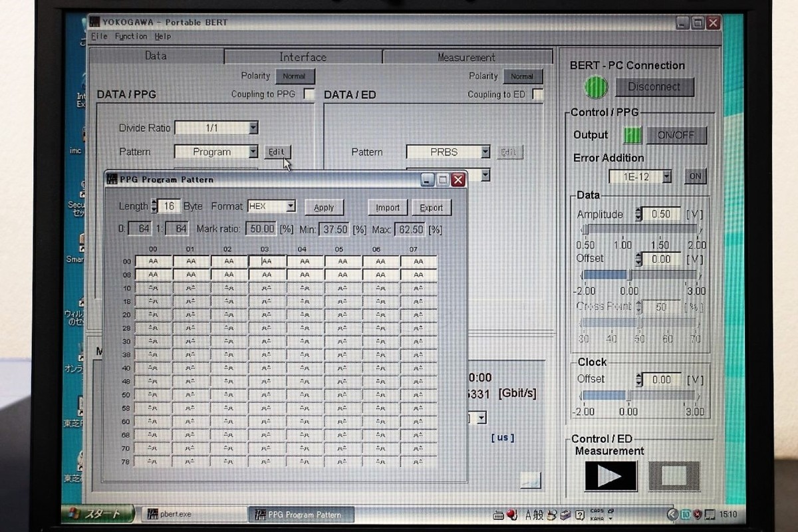Open Error Addition 1E-12 dropdown

click(666, 176)
